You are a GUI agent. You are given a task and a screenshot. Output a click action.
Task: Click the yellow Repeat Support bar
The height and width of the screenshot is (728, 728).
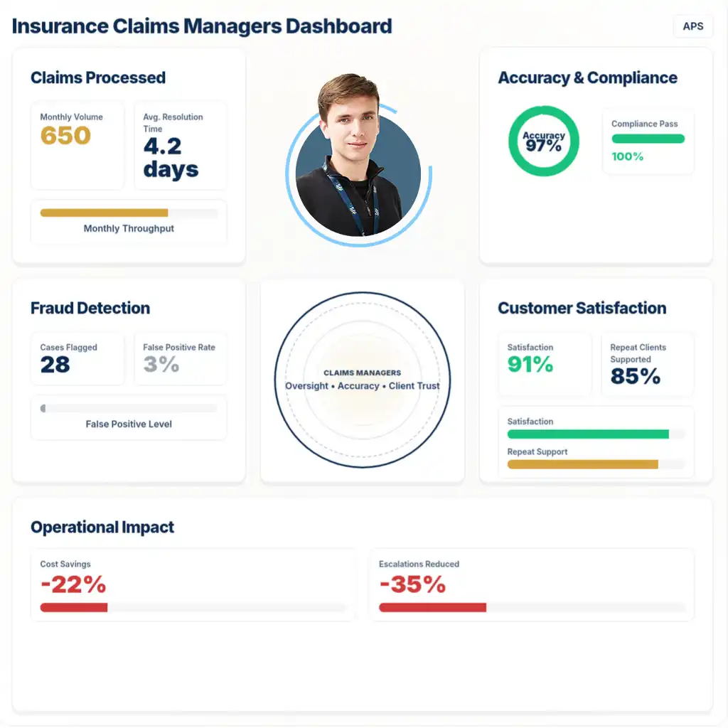(583, 464)
